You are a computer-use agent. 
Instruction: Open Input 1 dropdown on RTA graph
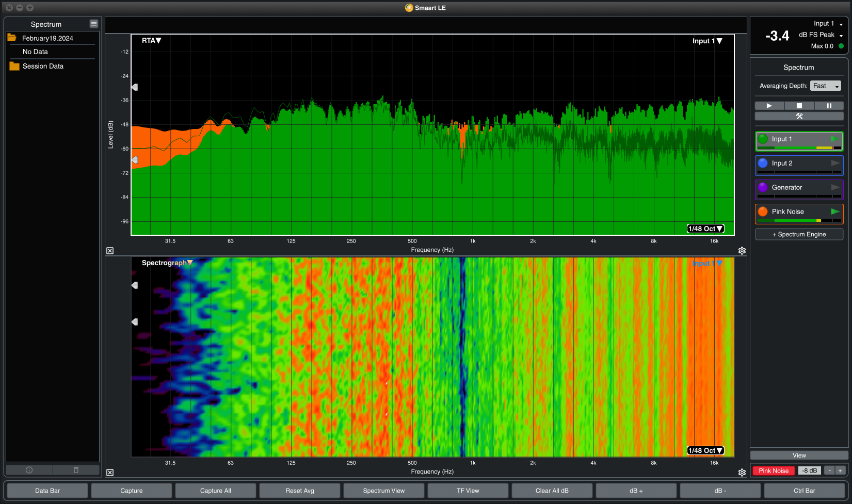(x=707, y=41)
